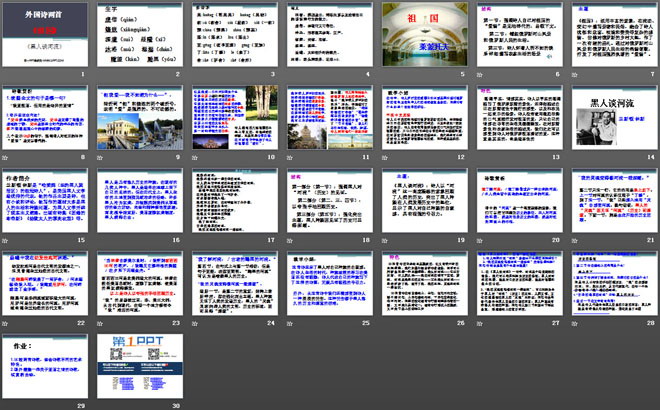Image resolution: width=660 pixels, height=410 pixels.
Task: Click the animation star under slide 7
Action: (575, 75)
